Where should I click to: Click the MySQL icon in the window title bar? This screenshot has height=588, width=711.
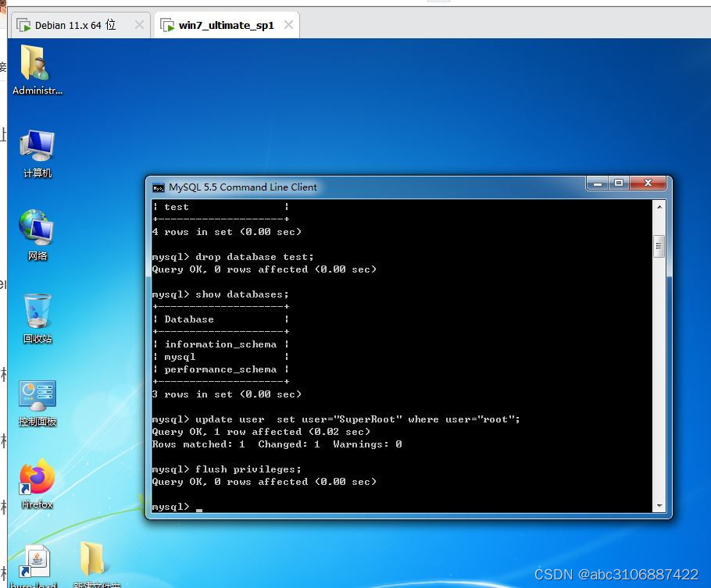point(159,187)
